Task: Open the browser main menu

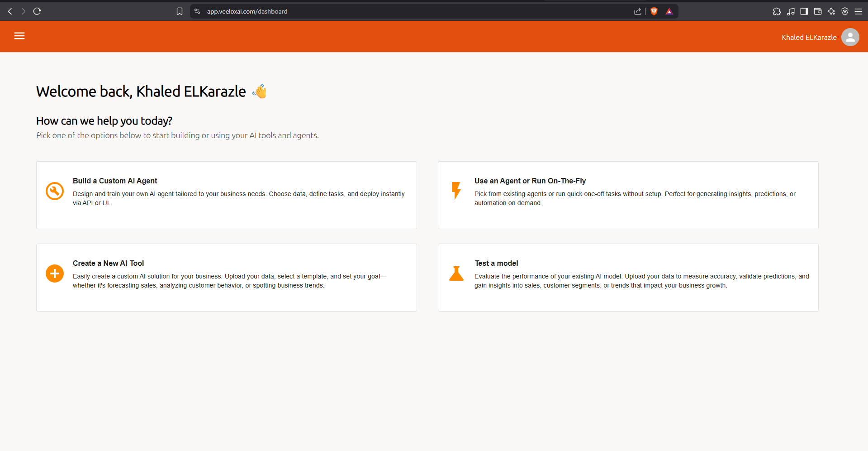Action: click(859, 11)
